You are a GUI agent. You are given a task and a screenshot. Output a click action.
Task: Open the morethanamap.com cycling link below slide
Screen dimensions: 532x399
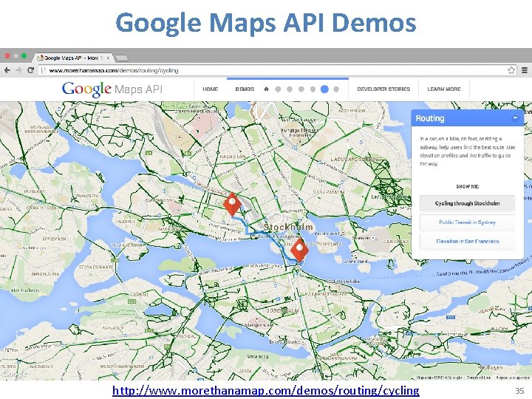266,391
